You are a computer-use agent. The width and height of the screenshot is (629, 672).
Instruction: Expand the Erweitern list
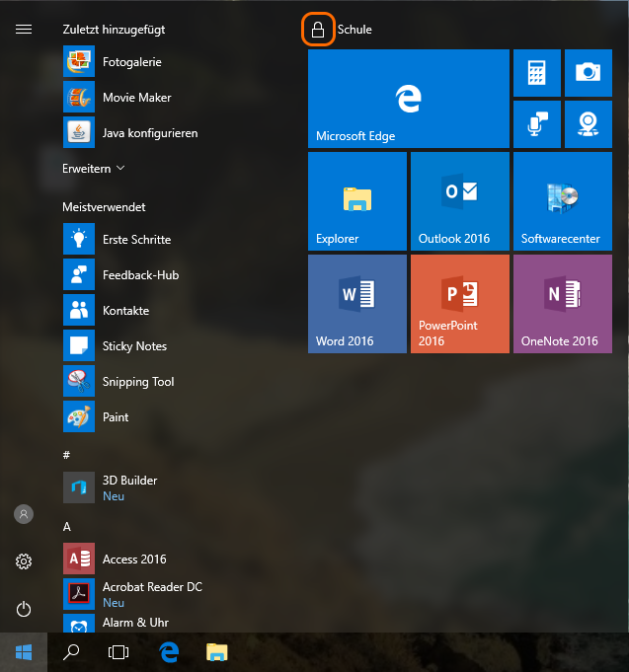click(x=94, y=169)
